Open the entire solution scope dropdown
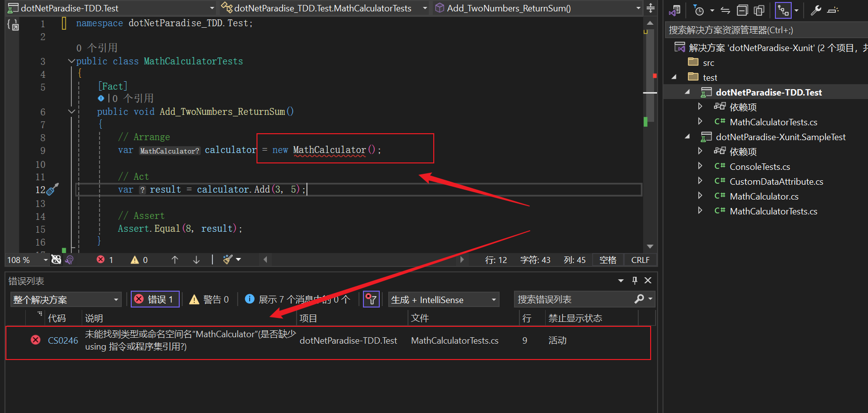Image resolution: width=868 pixels, height=413 pixels. point(66,299)
